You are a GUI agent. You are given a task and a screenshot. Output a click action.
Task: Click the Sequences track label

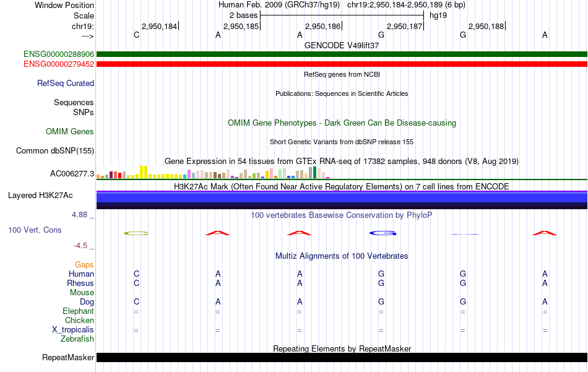[74, 102]
